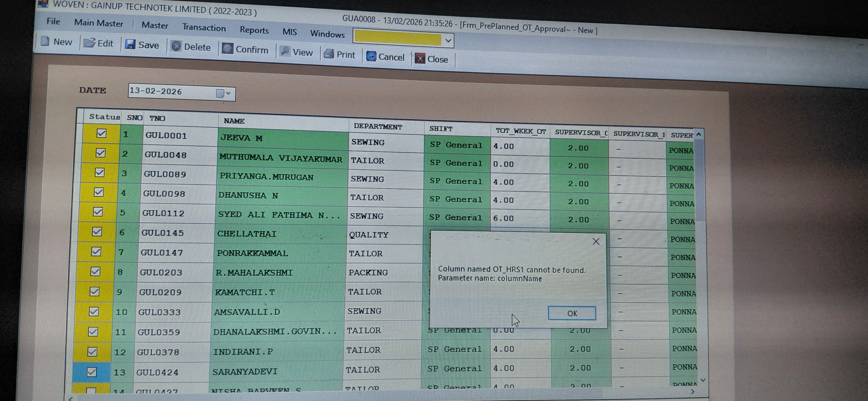Click the Edit folder toolbar icon
The height and width of the screenshot is (401, 868).
click(90, 43)
